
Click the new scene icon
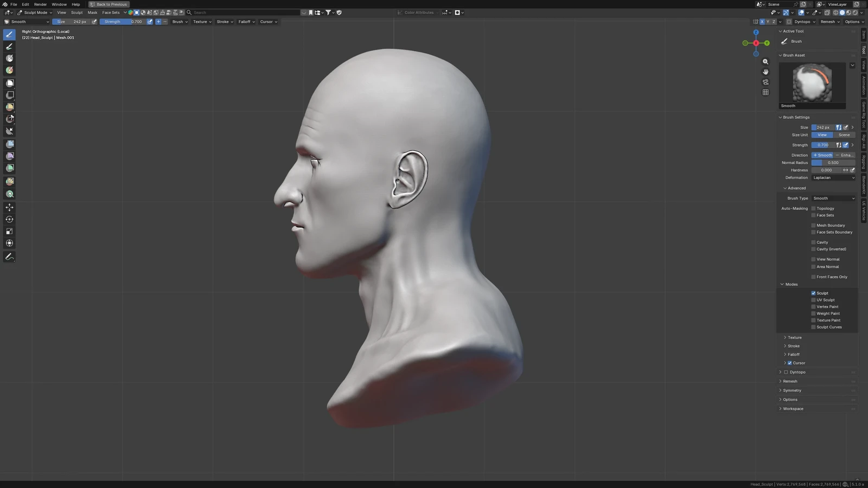coord(803,4)
